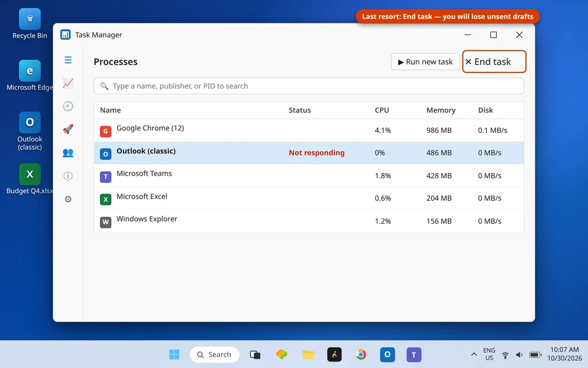
Task: Close the Task Manager window
Action: (x=519, y=34)
